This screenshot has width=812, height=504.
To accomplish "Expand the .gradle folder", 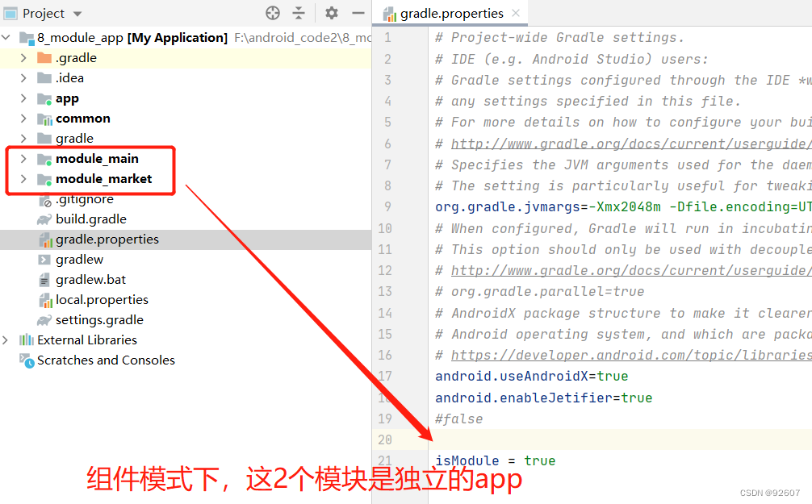I will [x=24, y=57].
